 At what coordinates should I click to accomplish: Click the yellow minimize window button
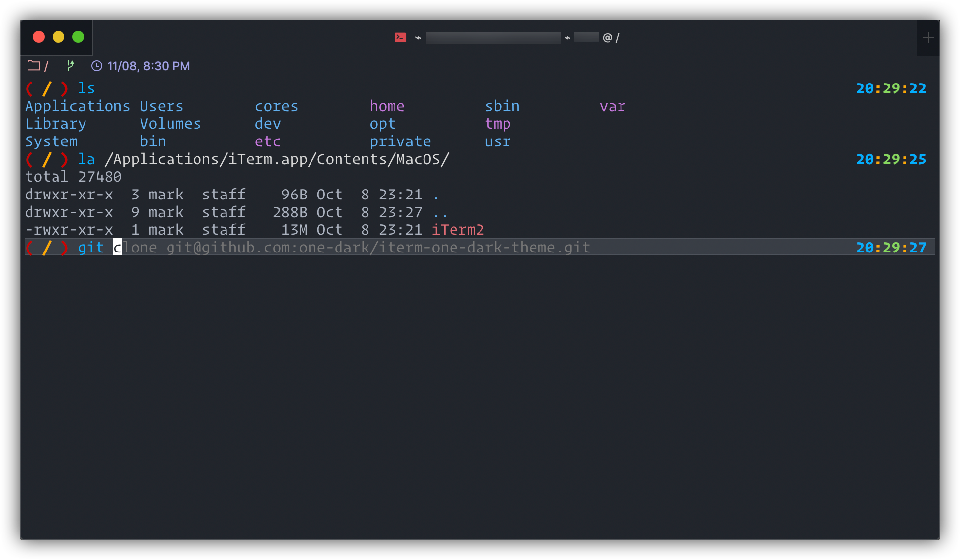(x=58, y=37)
